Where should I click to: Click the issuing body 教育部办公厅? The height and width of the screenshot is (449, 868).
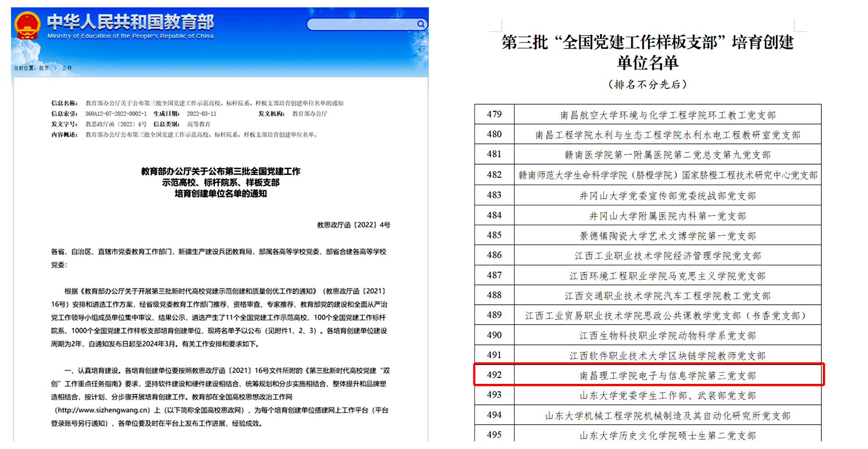[x=309, y=114]
